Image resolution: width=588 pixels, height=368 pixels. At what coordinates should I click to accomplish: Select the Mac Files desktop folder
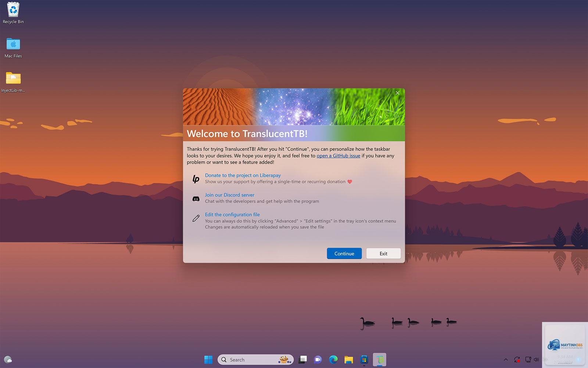(x=13, y=47)
